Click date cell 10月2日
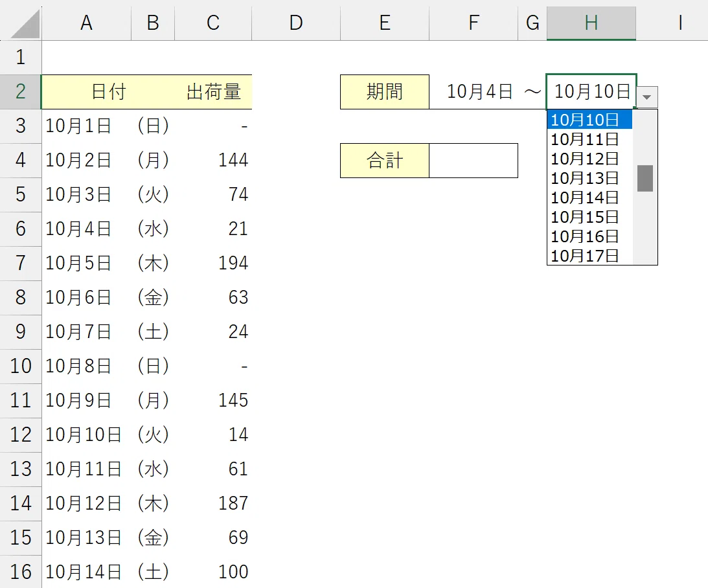 (86, 160)
